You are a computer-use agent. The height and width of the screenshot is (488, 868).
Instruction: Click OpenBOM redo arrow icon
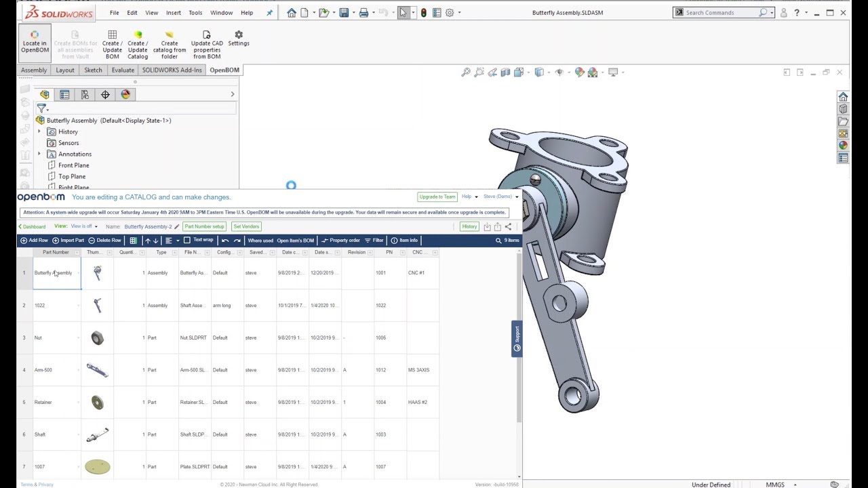point(237,241)
